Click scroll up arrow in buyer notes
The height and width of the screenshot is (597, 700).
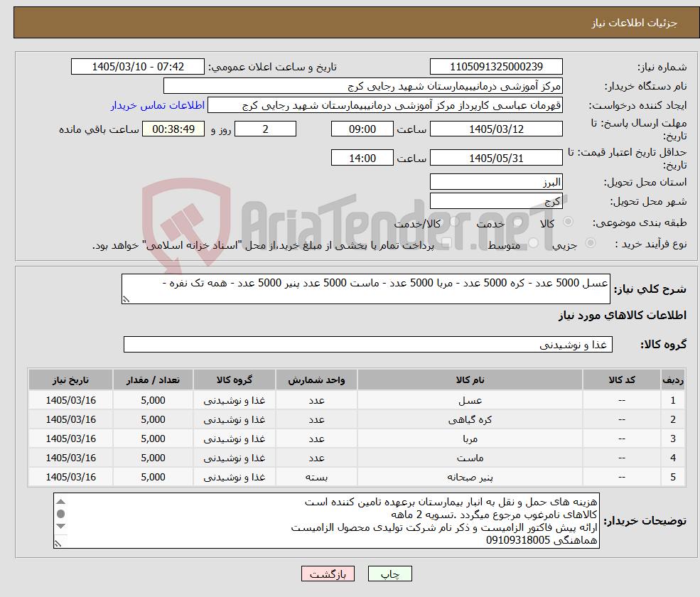point(61,502)
